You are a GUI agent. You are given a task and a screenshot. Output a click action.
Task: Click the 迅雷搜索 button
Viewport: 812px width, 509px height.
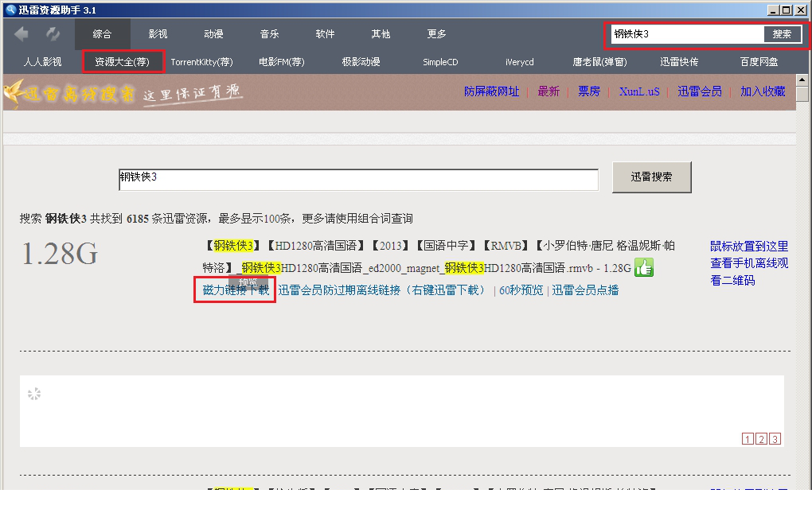pos(651,177)
